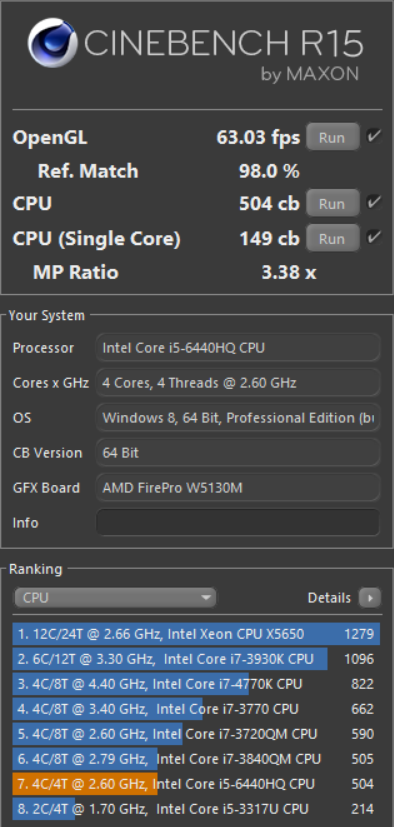
Task: Run the OpenGL benchmark
Action: point(332,138)
